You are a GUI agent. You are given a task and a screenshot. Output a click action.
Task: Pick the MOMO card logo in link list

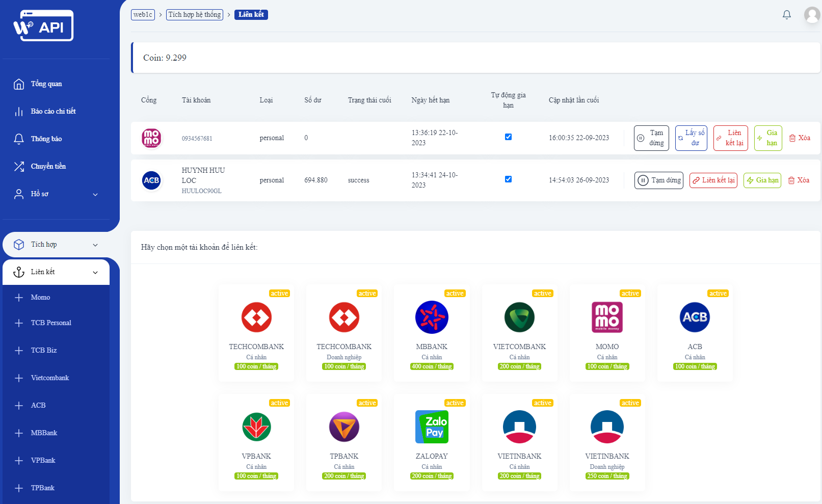607,317
